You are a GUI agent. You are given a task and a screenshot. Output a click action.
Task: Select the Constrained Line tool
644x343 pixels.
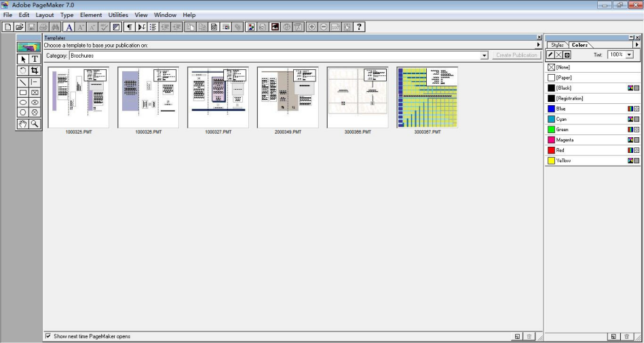[35, 82]
